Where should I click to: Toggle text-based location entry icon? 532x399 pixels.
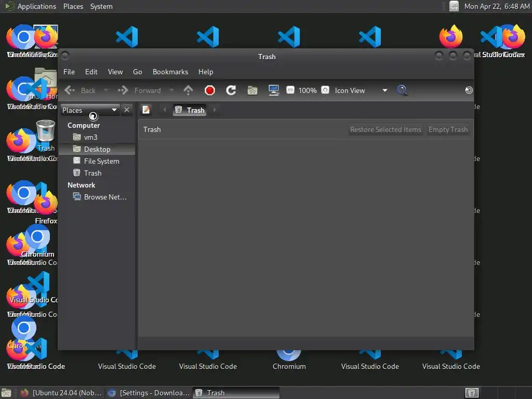(x=146, y=110)
